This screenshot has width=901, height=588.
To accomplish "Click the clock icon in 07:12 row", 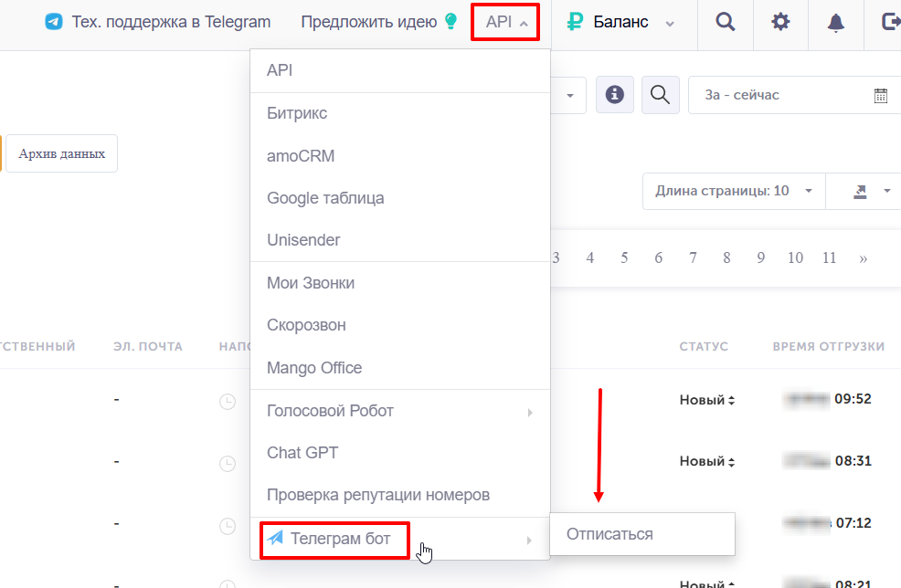I will click(228, 525).
